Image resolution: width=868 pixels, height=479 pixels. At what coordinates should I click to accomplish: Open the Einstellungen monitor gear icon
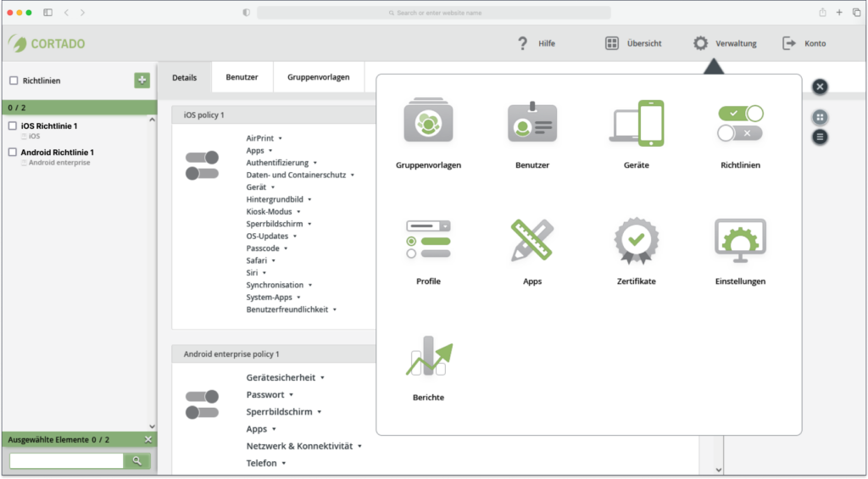pos(740,240)
